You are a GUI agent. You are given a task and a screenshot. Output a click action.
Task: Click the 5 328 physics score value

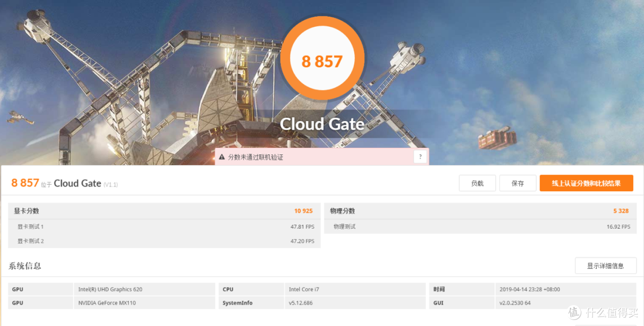point(621,211)
